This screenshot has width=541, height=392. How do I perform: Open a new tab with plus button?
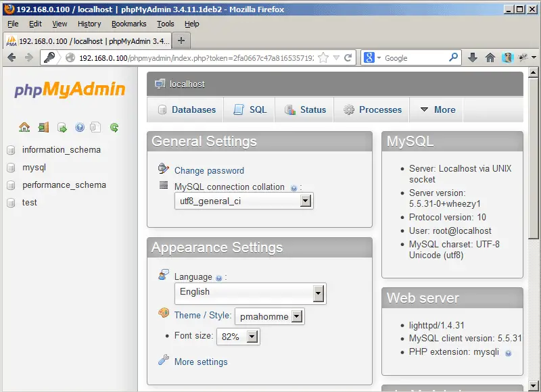181,41
